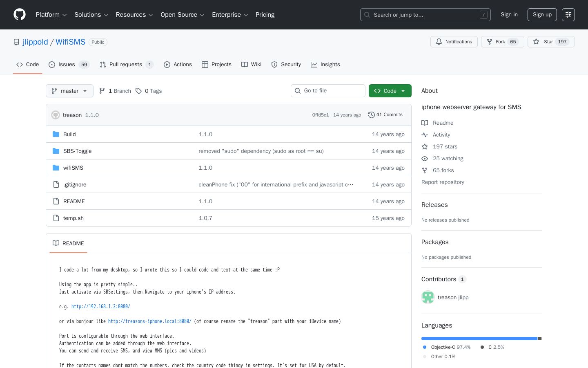Click the branch icon next to 1 Branch
Viewport: 588px width, 368px height.
[102, 91]
